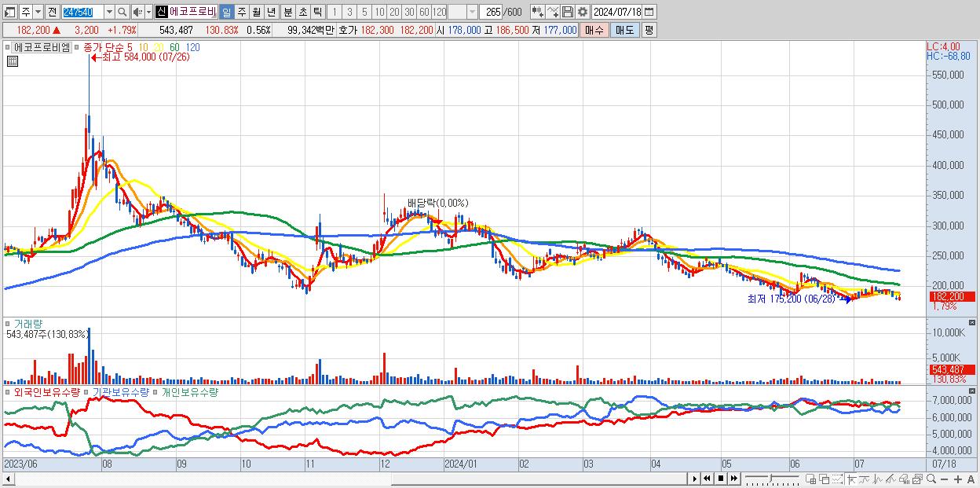Click the right arrow of horizontal scrollbar
The height and width of the screenshot is (488, 980).
point(695,479)
